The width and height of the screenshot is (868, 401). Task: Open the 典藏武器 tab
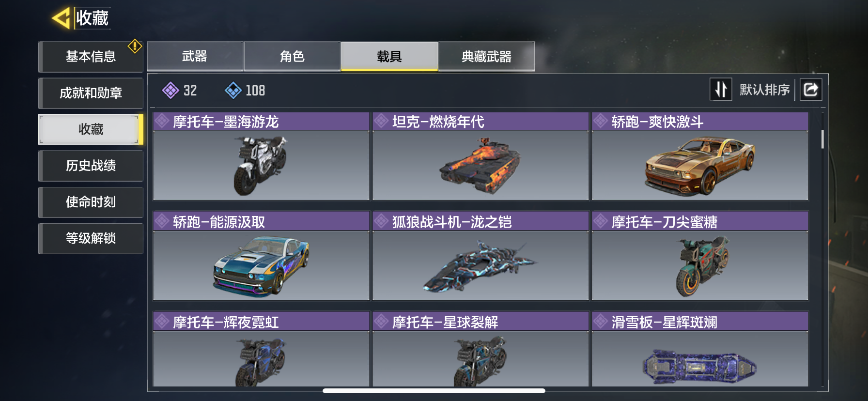[486, 57]
